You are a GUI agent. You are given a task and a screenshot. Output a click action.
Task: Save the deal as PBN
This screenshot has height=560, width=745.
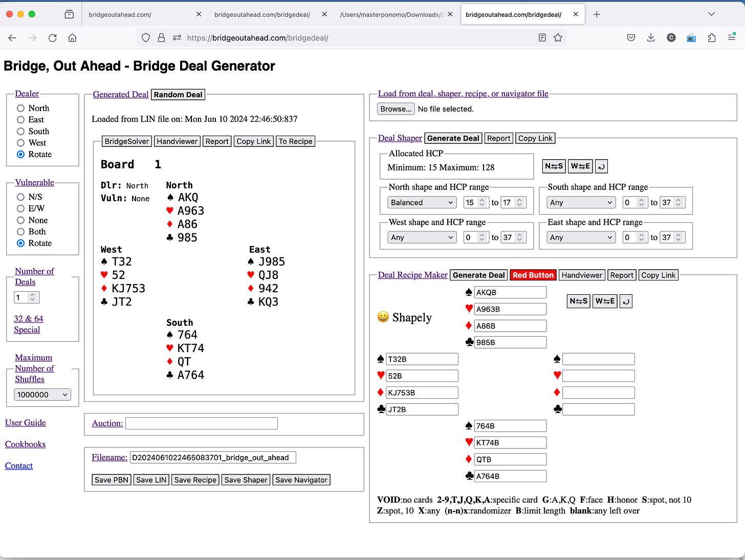point(112,480)
